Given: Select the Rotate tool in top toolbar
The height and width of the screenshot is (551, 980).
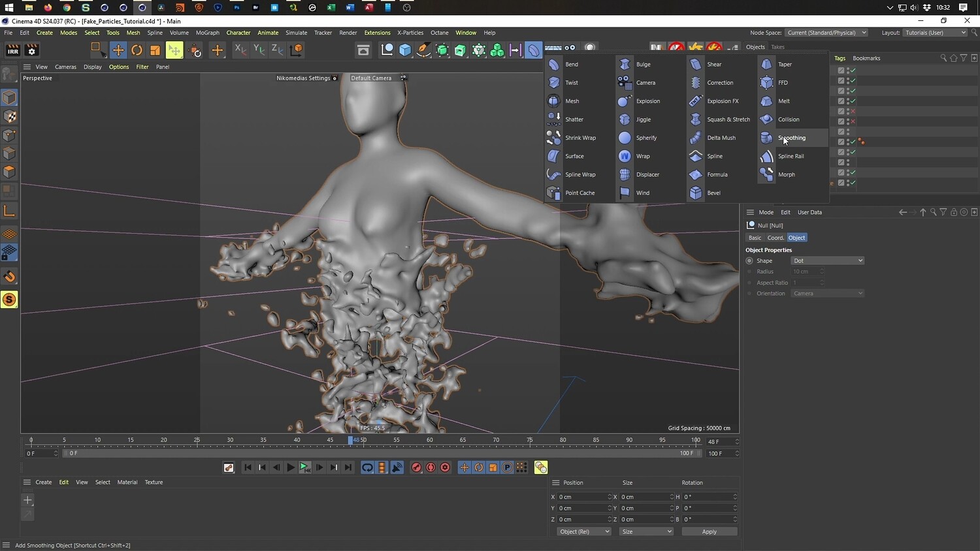Looking at the screenshot, I should click(137, 50).
